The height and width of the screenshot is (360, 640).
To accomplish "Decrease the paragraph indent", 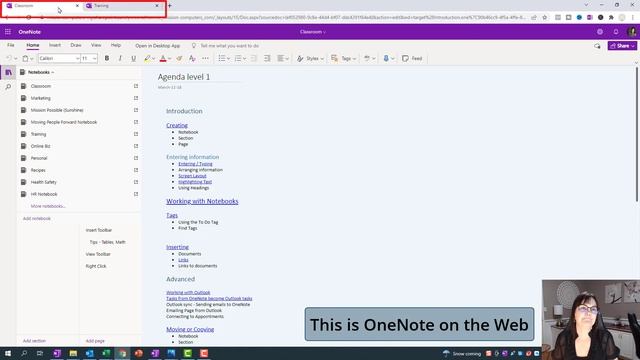I will tap(253, 58).
